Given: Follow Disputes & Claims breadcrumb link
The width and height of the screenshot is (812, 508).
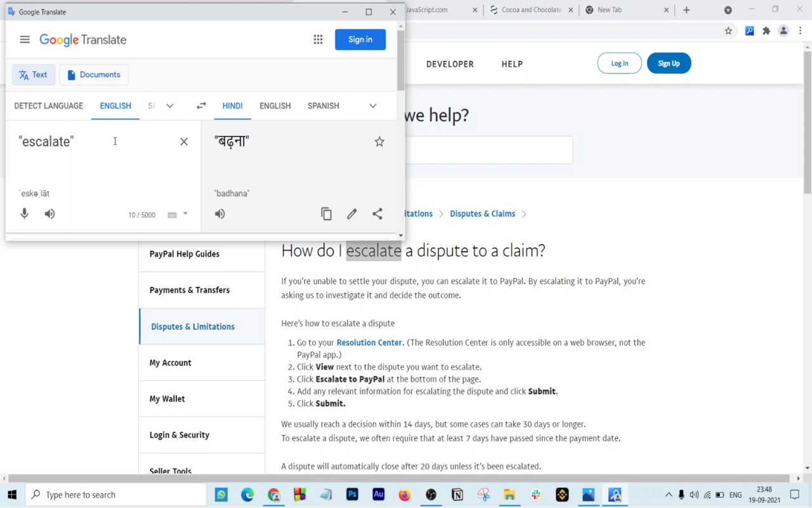Looking at the screenshot, I should tap(483, 214).
